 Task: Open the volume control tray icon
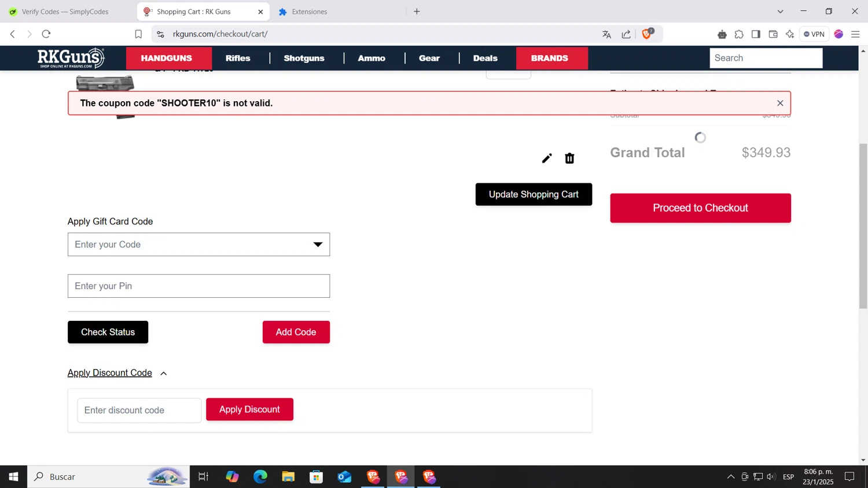point(771,477)
